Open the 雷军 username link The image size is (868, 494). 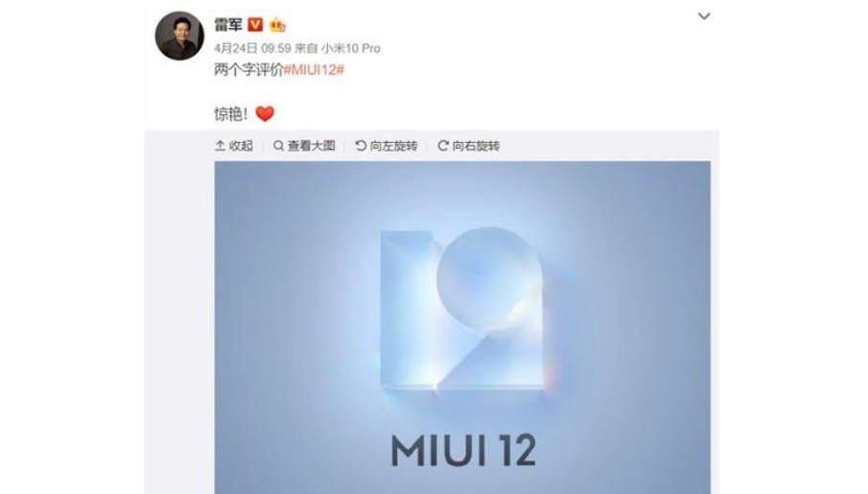[x=227, y=24]
